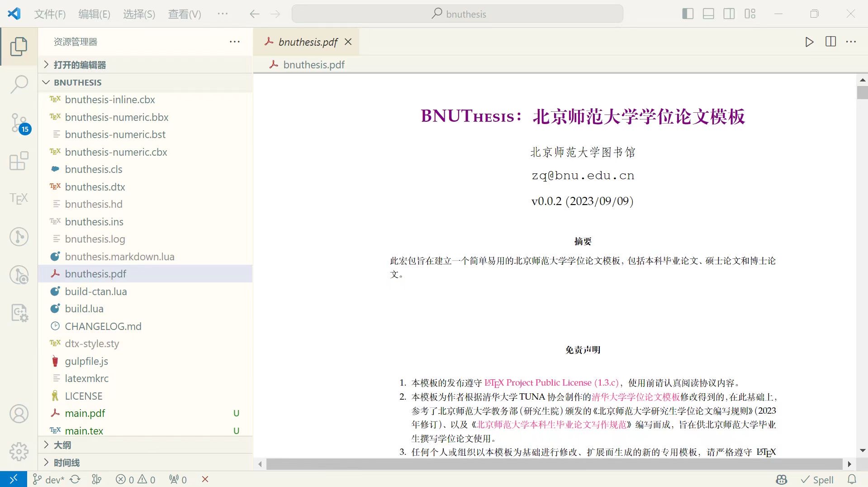Toggle the secondary side bar
Image resolution: width=868 pixels, height=487 pixels.
729,14
